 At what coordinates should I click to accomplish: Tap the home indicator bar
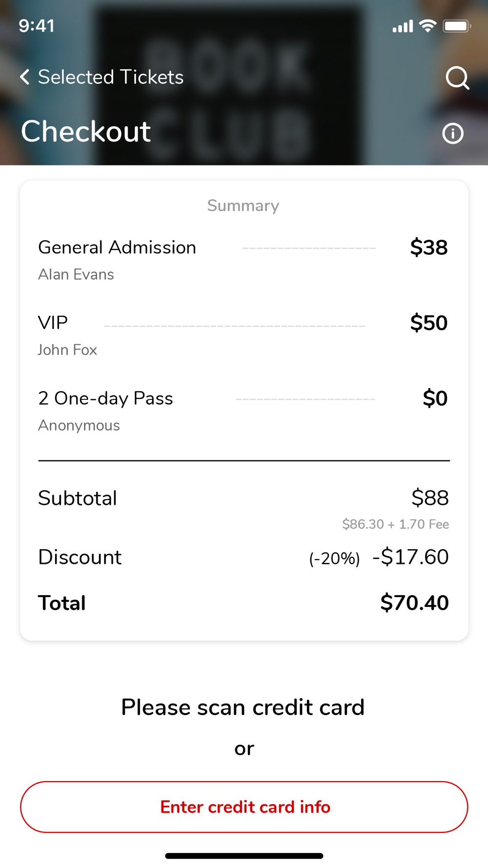click(x=244, y=856)
